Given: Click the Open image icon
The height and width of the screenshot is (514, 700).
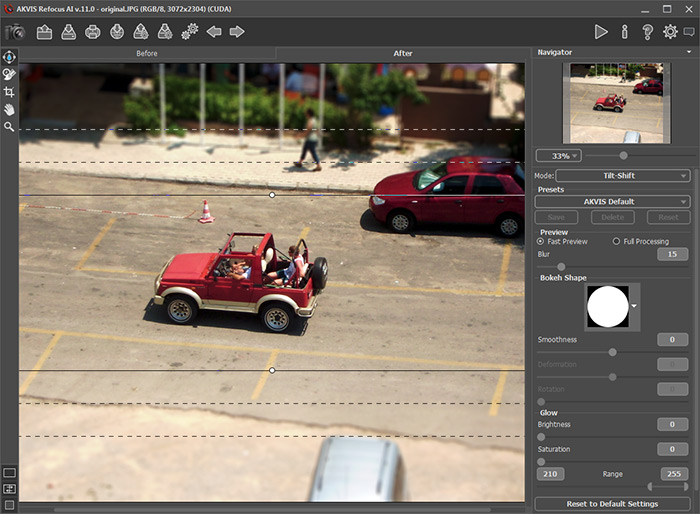Looking at the screenshot, I should [x=44, y=32].
